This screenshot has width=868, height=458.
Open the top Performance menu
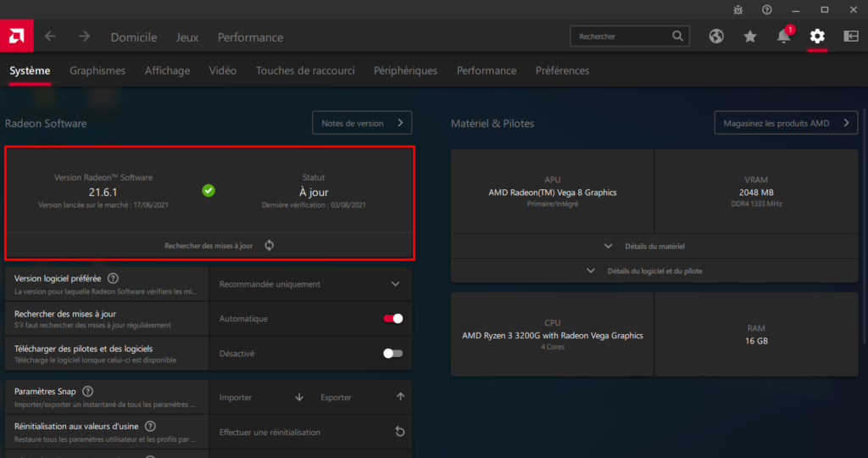click(250, 37)
